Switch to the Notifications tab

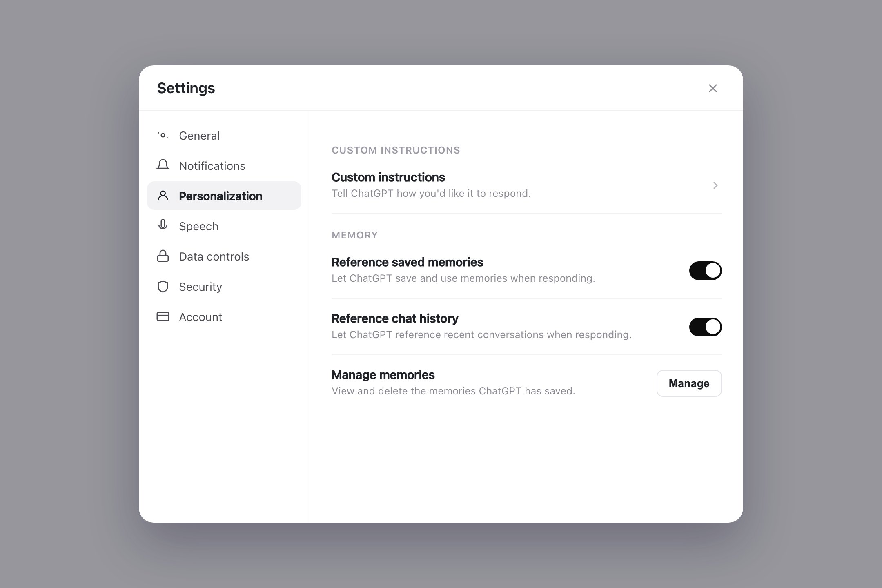(x=224, y=166)
